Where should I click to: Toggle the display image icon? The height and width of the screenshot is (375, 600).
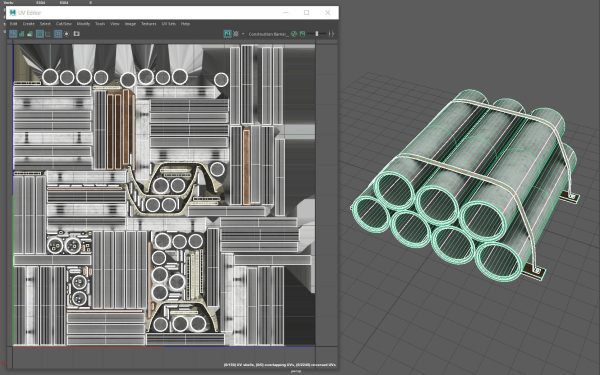click(x=227, y=34)
